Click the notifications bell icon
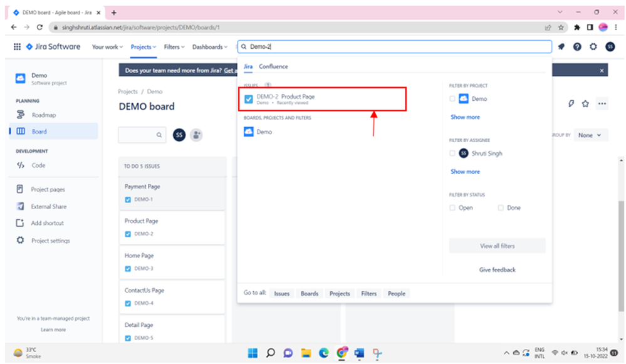Image resolution: width=626 pixels, height=364 pixels. click(562, 46)
